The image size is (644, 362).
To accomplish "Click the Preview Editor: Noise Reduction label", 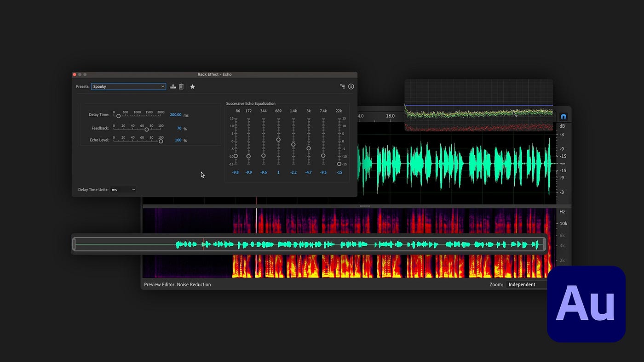I will coord(178,284).
